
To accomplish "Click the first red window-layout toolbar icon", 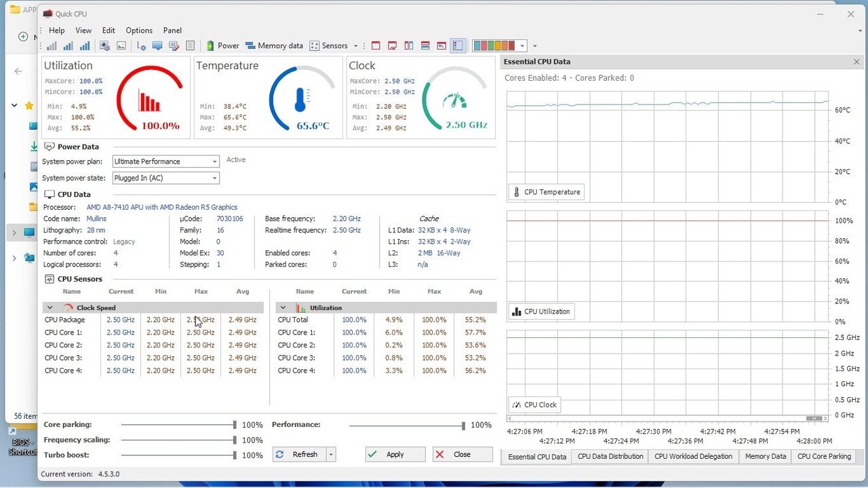I will [376, 45].
